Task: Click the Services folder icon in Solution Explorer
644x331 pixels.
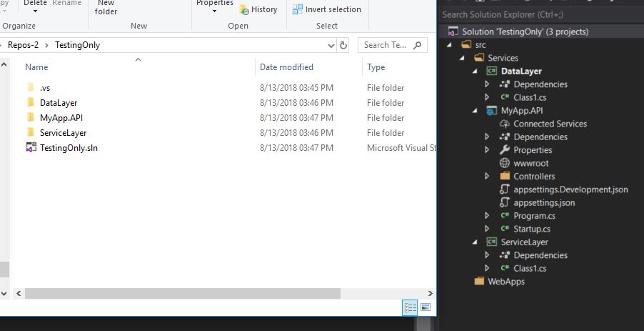Action: 479,58
